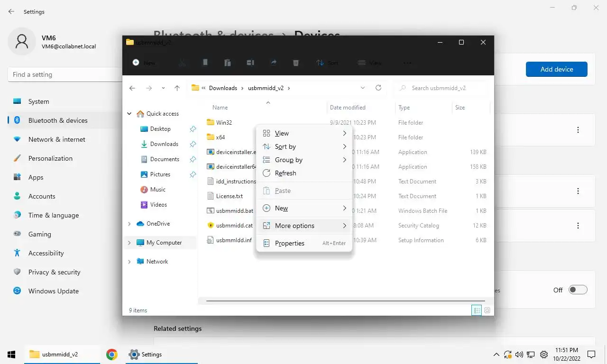Go back using Explorer's back arrow
The image size is (607, 364).
(x=132, y=88)
